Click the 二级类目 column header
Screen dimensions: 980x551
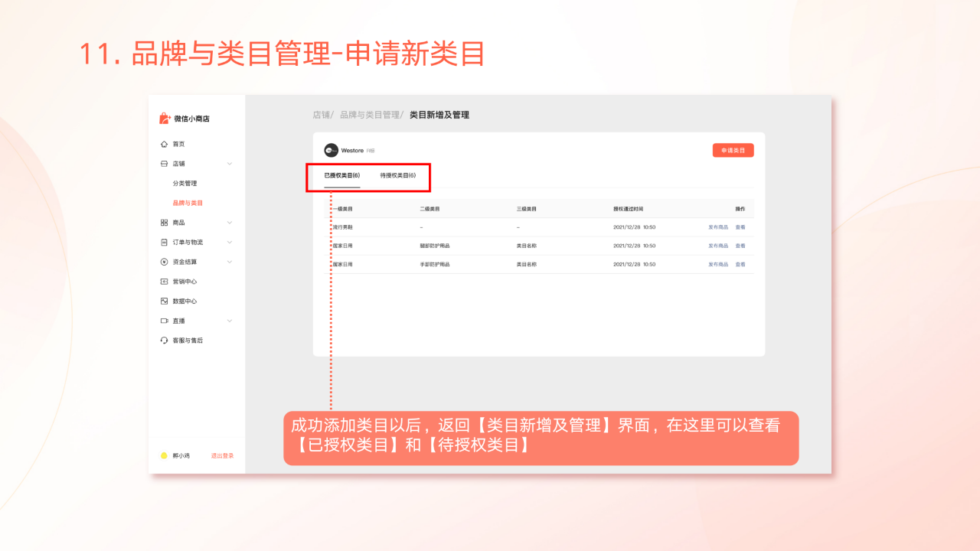(x=430, y=209)
